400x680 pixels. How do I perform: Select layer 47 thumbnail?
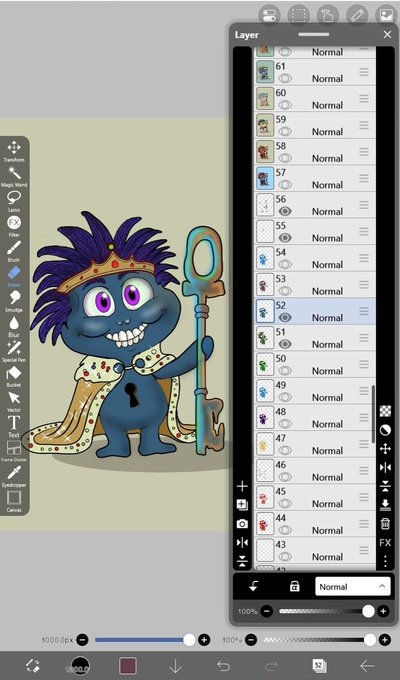[265, 443]
